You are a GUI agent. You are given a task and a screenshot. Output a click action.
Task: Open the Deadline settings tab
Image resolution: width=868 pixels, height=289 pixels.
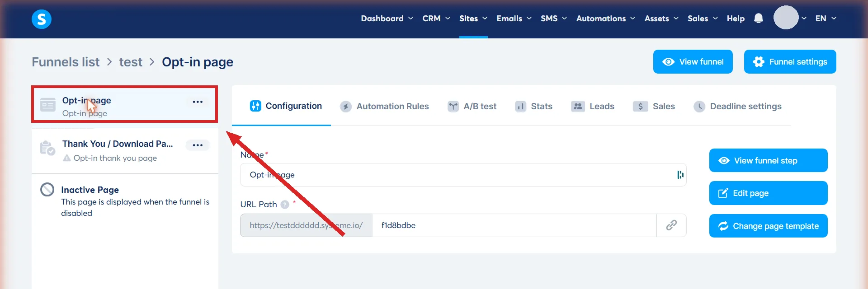737,106
